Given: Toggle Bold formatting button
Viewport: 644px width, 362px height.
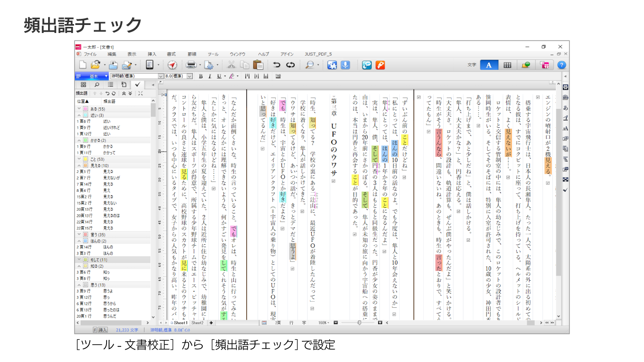Looking at the screenshot, I should 200,76.
